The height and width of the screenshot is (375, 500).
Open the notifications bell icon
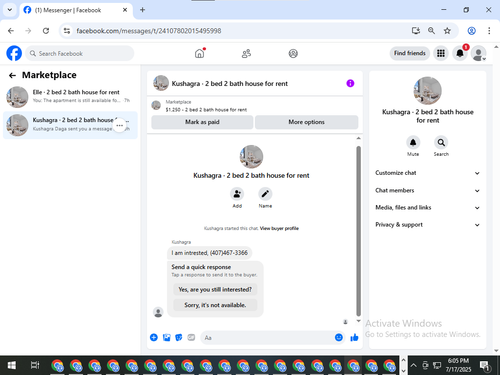click(x=460, y=53)
